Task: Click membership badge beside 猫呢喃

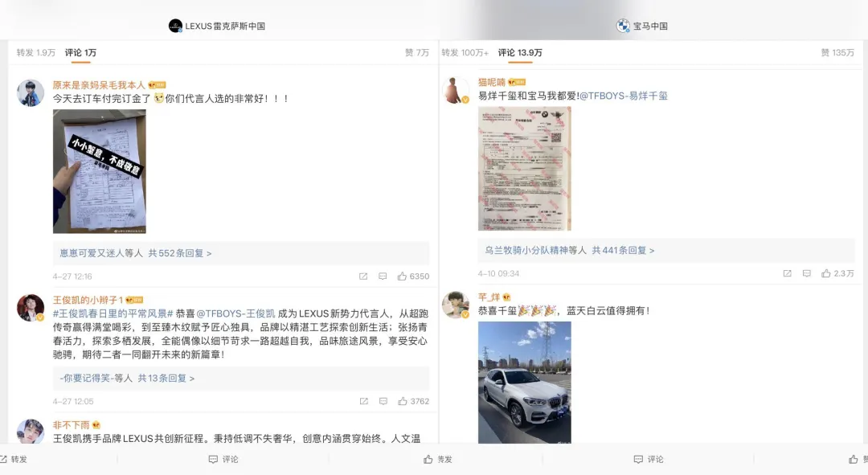Action: pos(517,83)
